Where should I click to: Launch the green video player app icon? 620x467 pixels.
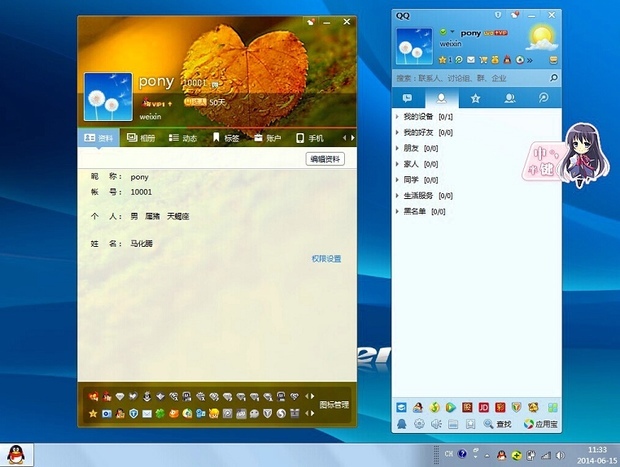[x=450, y=407]
